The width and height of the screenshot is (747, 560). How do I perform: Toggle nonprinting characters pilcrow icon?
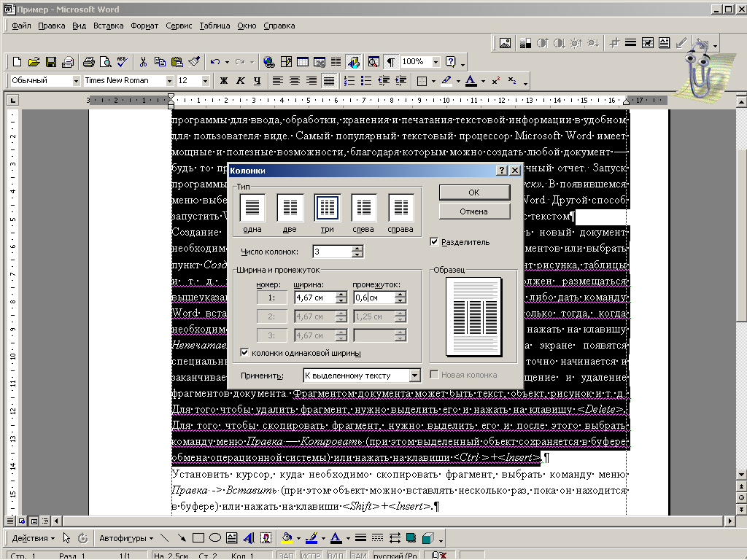391,62
